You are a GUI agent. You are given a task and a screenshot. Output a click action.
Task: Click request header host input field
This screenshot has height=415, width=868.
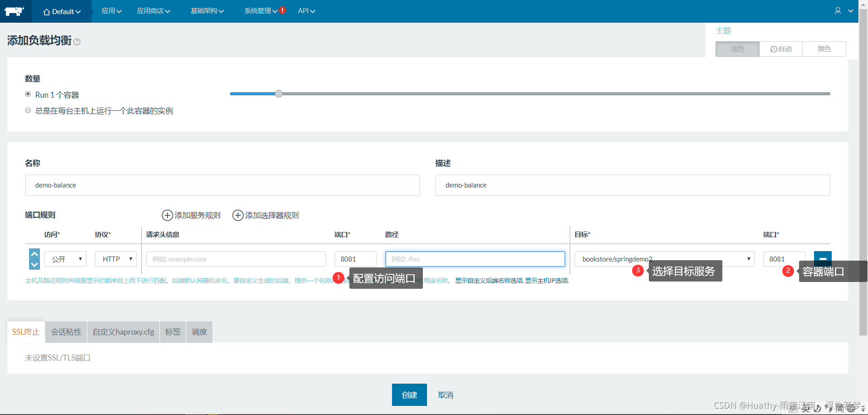(x=236, y=259)
